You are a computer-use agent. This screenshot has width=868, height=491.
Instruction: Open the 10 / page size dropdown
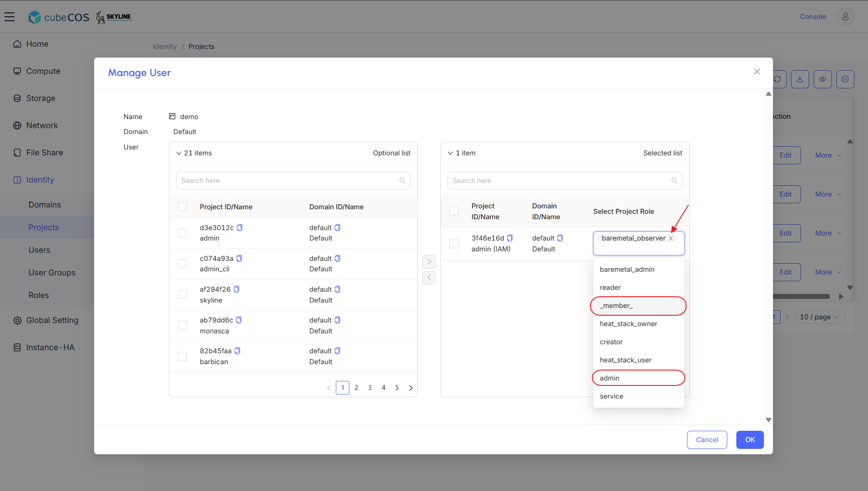[820, 317]
